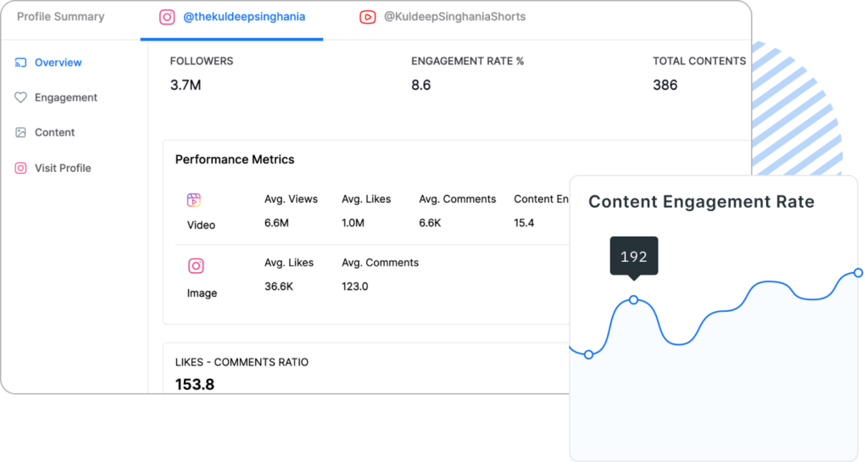Click the Image row label
The width and height of the screenshot is (868, 462).
[x=202, y=293]
